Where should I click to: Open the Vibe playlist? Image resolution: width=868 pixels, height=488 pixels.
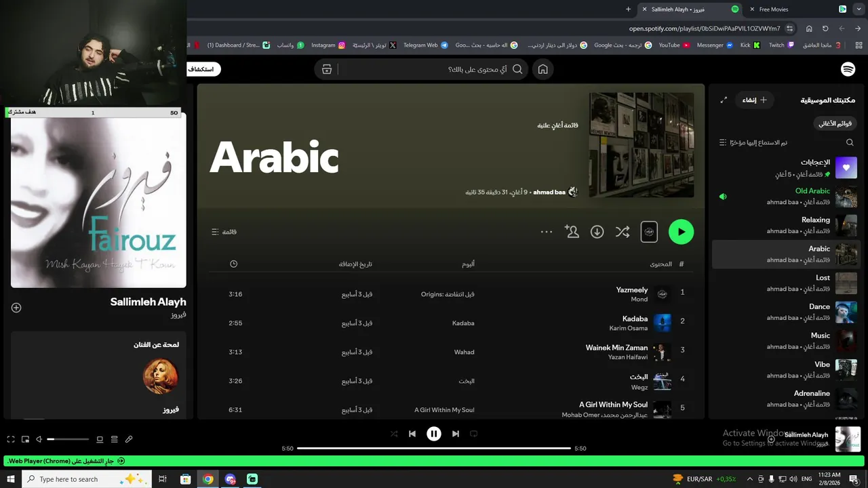click(785, 369)
